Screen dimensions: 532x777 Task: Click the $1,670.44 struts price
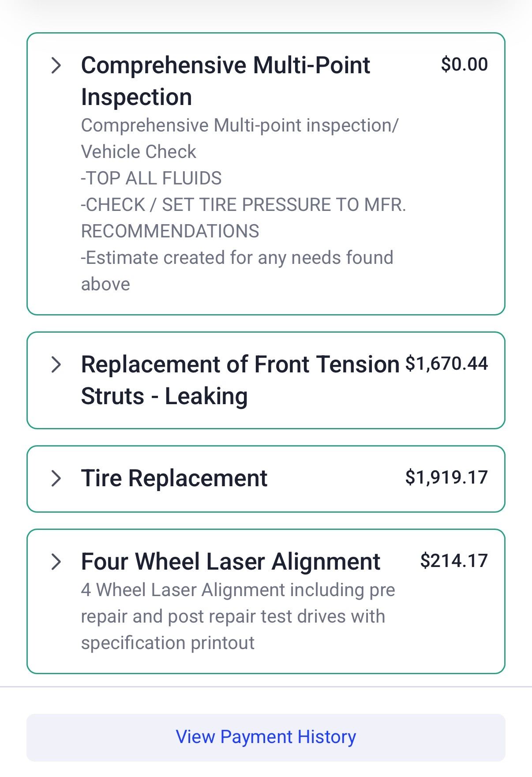[446, 364]
